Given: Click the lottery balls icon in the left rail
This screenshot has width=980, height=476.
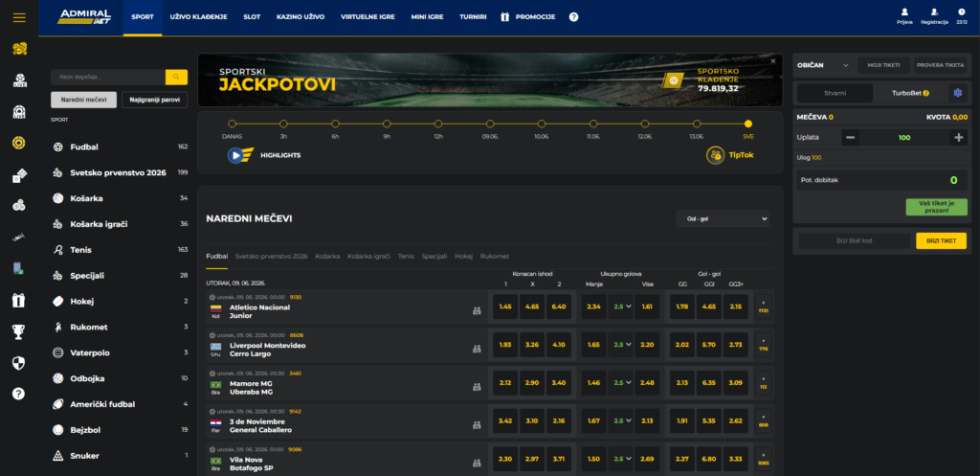Looking at the screenshot, I should (19, 205).
